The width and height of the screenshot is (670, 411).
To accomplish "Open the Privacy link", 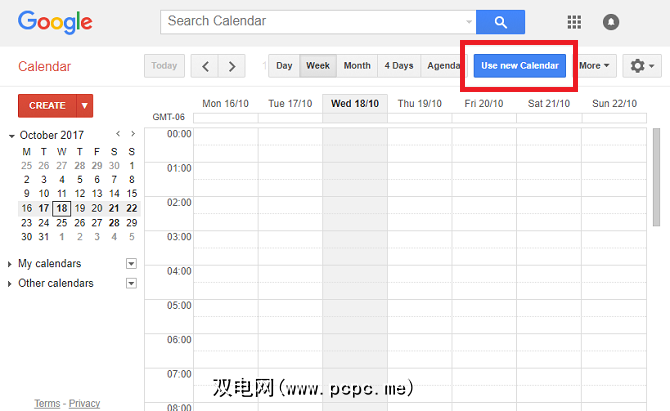I will click(84, 403).
